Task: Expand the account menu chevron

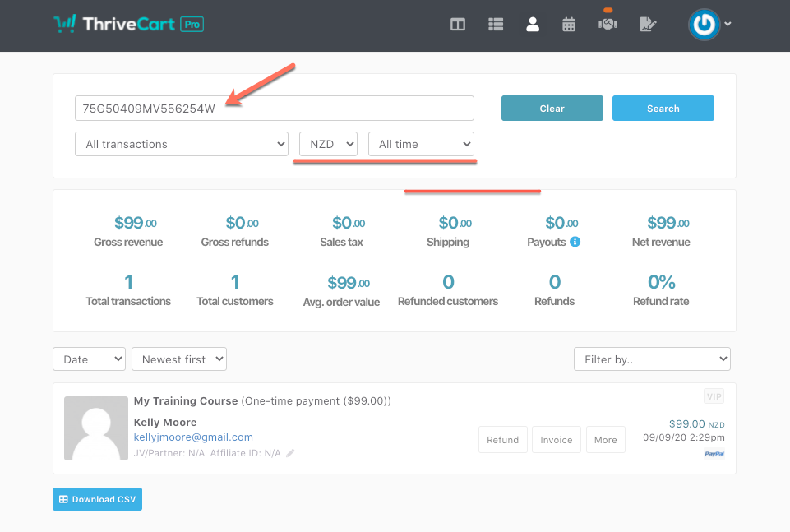Action: [728, 24]
